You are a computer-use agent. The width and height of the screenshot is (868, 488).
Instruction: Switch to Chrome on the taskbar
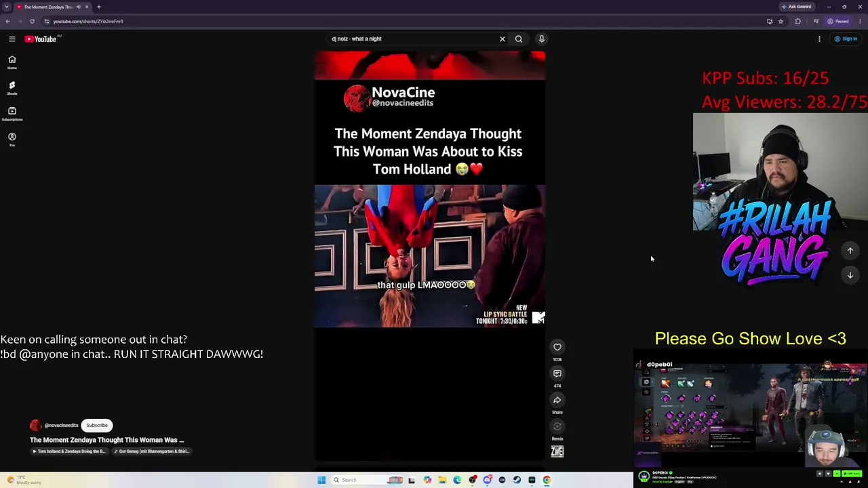547,480
